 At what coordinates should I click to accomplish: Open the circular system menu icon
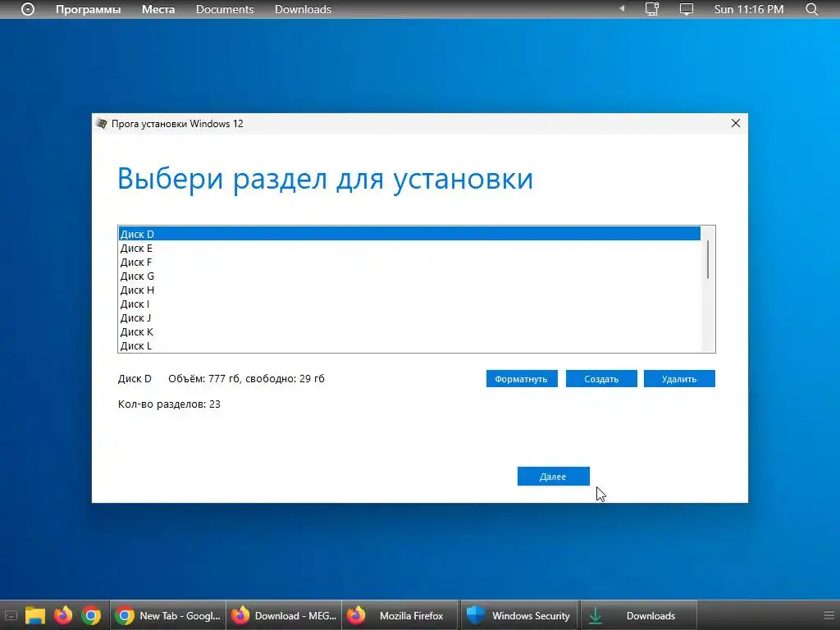click(28, 9)
